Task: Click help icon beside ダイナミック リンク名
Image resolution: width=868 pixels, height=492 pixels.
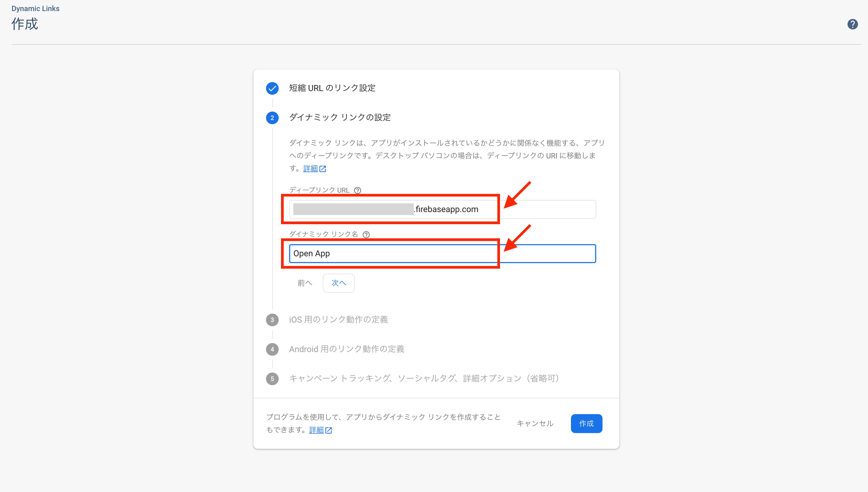Action: pos(366,234)
